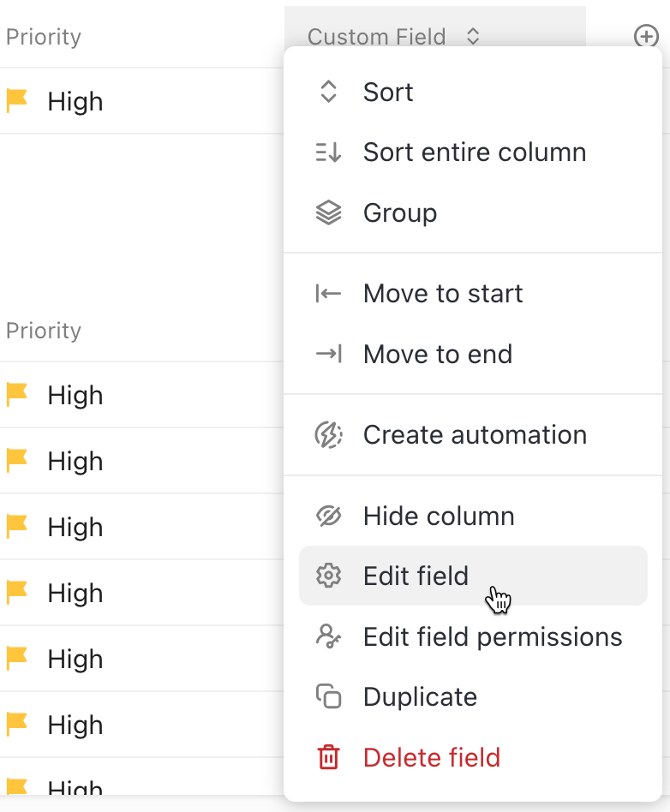Click the Edit field permissions person icon
This screenshot has height=812, width=670.
(x=328, y=636)
